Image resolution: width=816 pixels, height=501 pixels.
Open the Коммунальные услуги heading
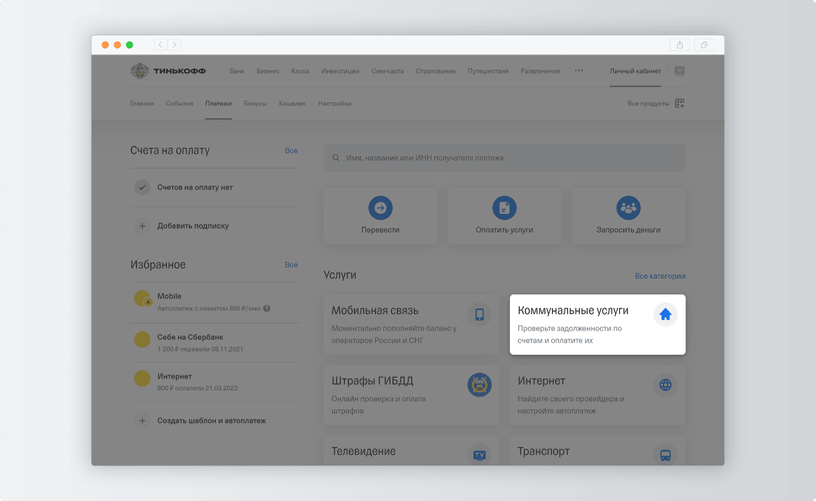tap(573, 310)
